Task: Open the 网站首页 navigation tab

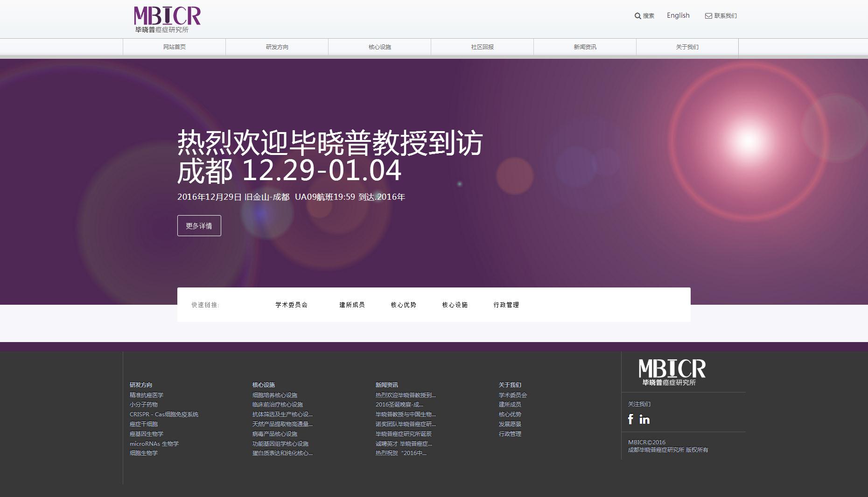Action: (x=174, y=47)
